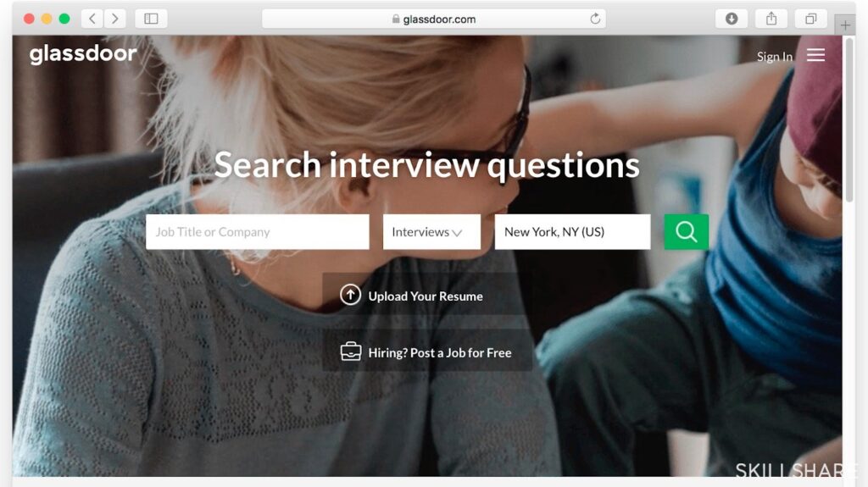Image resolution: width=868 pixels, height=487 pixels.
Task: Click the Safari share icon
Action: (x=771, y=19)
